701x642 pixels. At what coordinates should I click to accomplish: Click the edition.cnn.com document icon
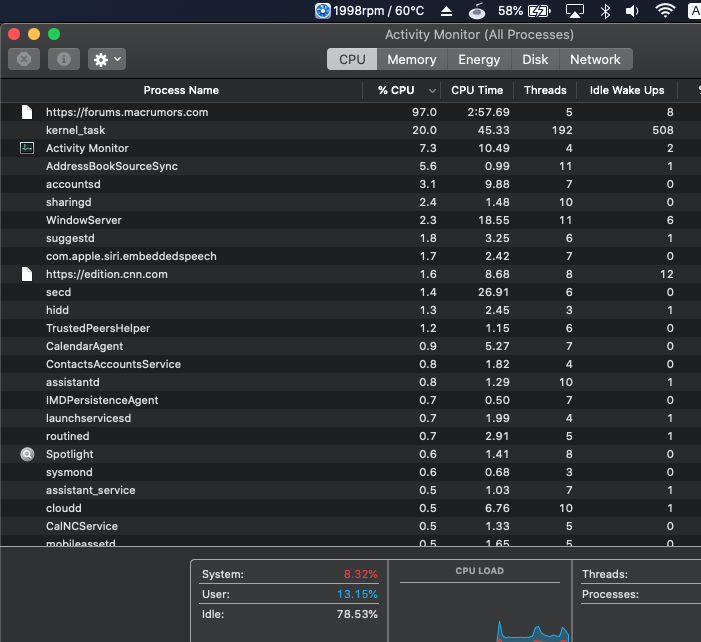tap(27, 274)
